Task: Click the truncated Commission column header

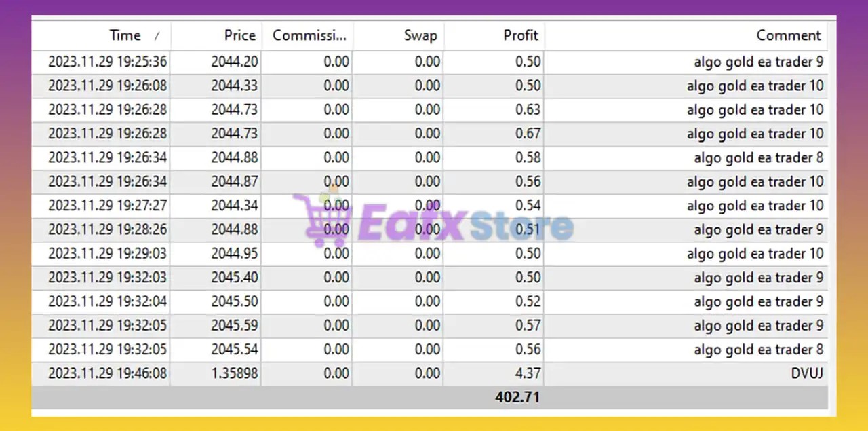Action: [309, 35]
